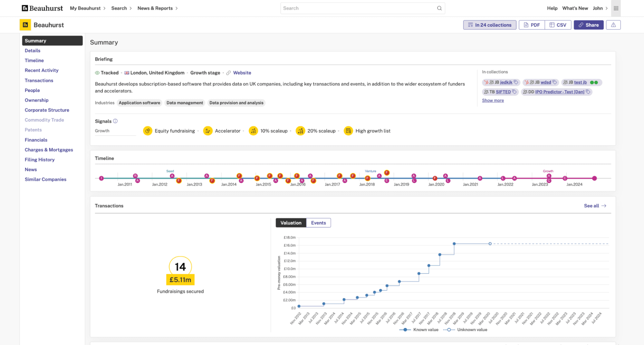
Task: Click the Data provision and analysis tag
Action: pos(236,103)
